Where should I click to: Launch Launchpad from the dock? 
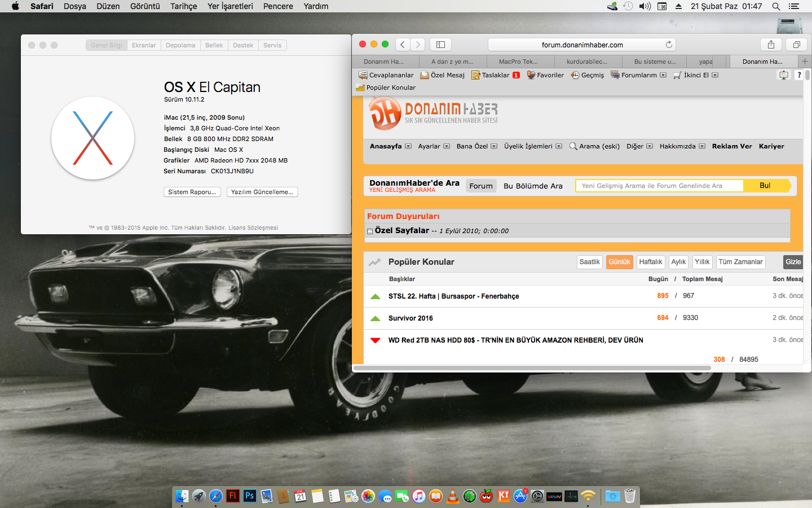pyautogui.click(x=198, y=496)
